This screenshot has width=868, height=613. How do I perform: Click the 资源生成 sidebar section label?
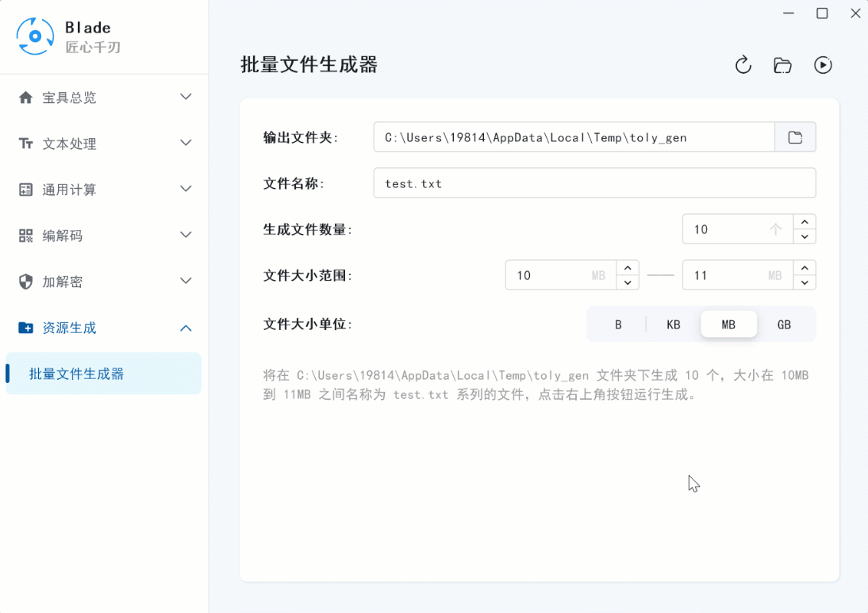coord(69,328)
